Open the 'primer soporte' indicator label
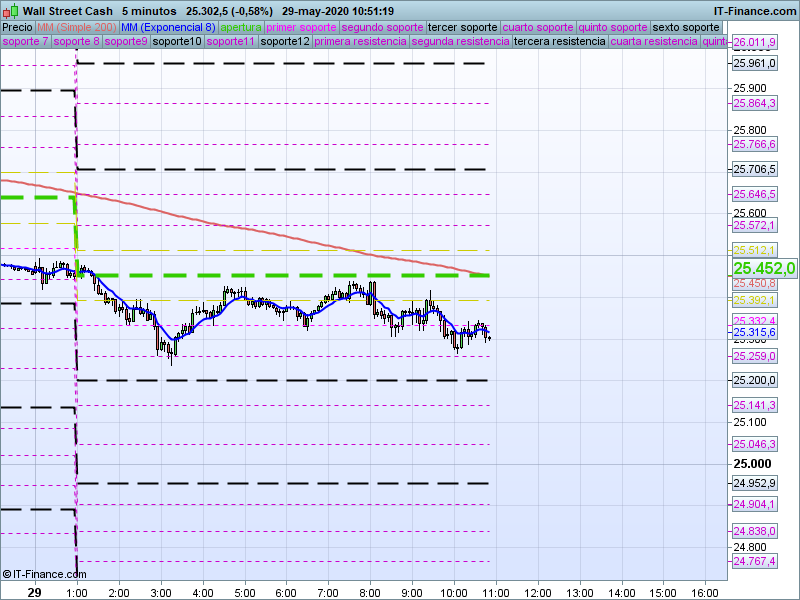This screenshot has height=600, width=800. [x=302, y=27]
